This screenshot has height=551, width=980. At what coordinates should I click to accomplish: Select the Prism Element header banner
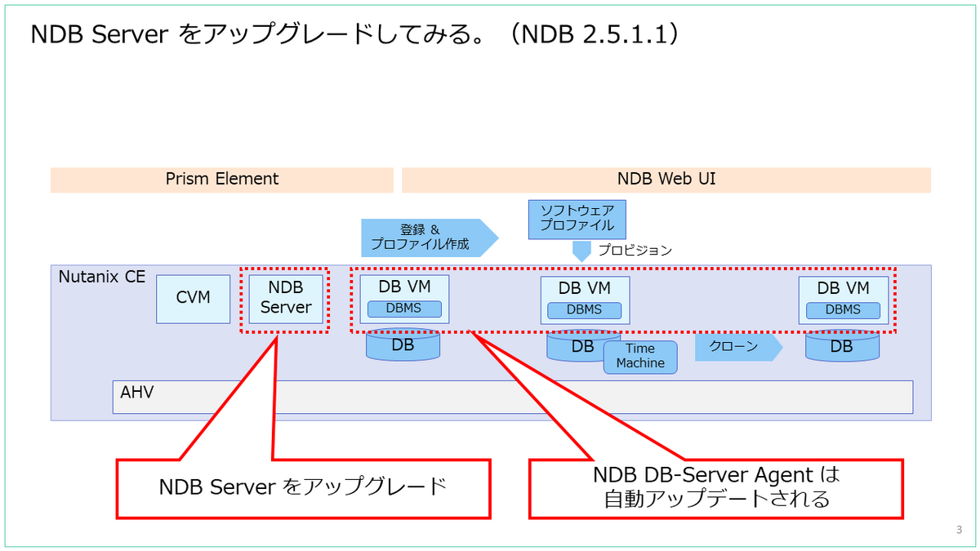[221, 180]
